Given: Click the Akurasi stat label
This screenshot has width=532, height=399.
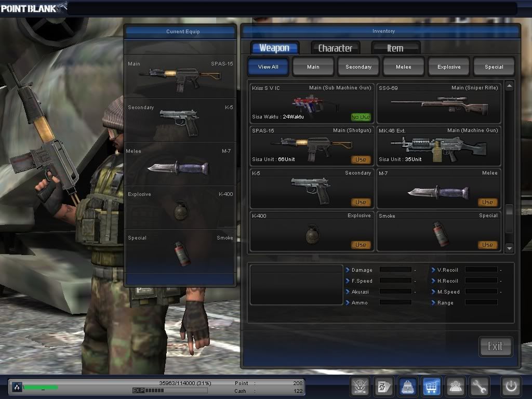Looking at the screenshot, I should click(x=360, y=292).
